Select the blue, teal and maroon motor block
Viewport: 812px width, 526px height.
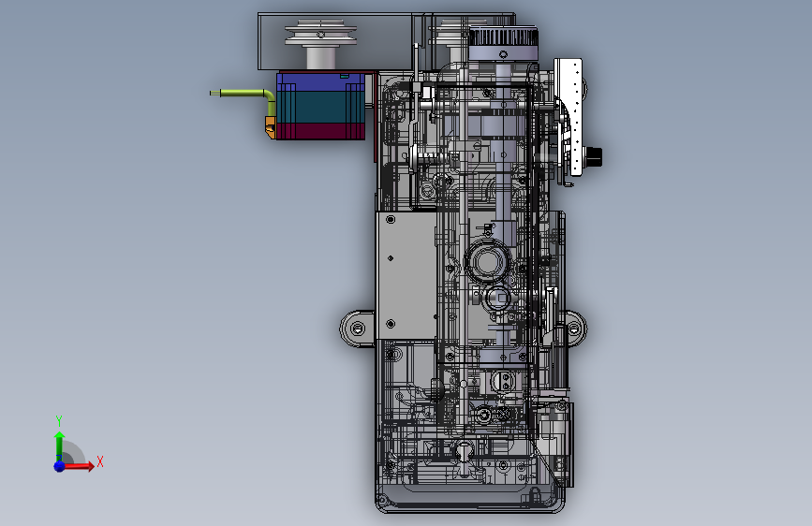pyautogui.click(x=320, y=106)
